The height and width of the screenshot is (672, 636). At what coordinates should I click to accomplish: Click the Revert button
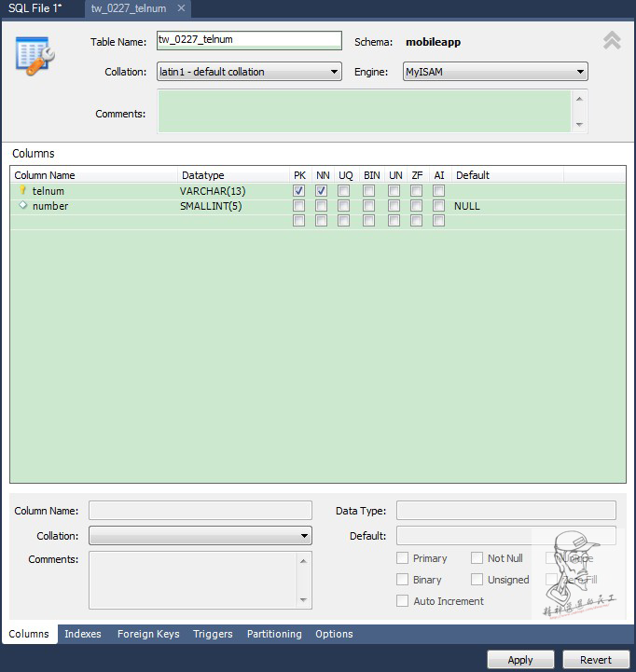[x=596, y=660]
